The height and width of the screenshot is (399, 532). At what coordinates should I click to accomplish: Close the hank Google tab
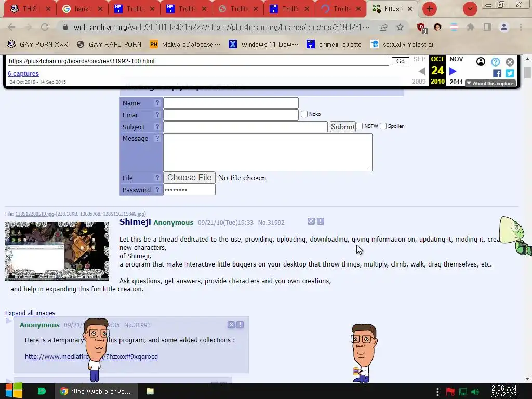100,9
